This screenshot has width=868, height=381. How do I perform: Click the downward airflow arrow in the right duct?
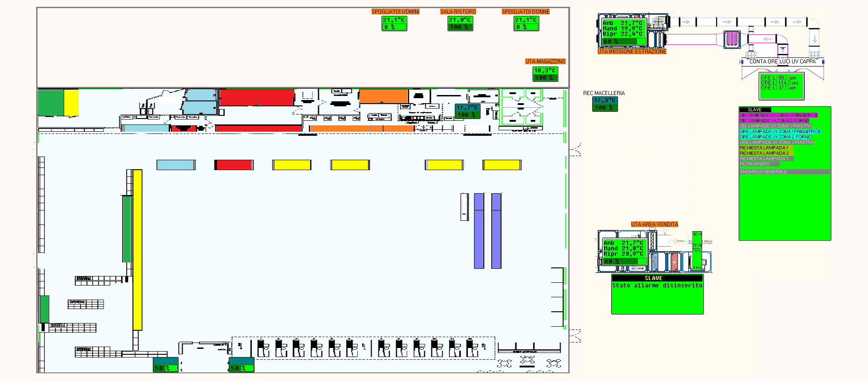click(814, 39)
